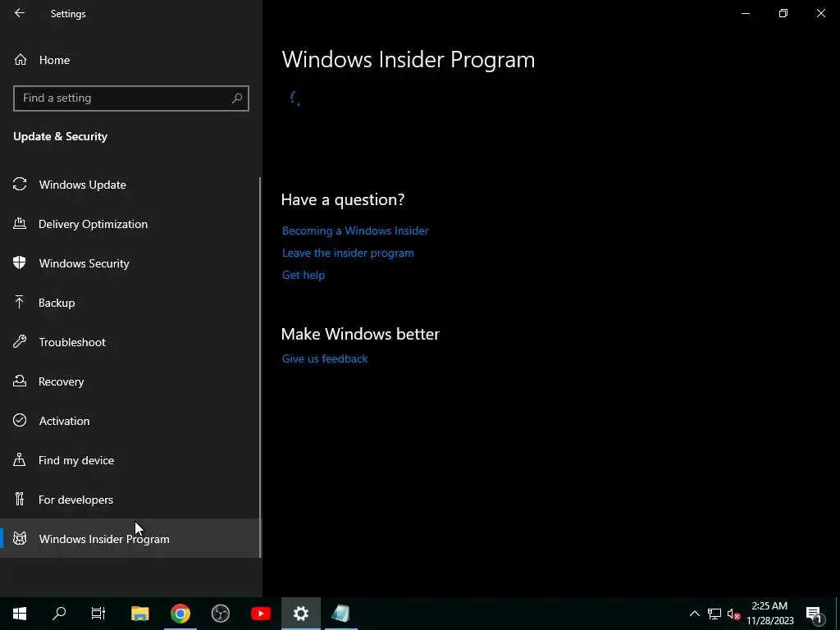Click the Windows Update refresh arrows icon
The height and width of the screenshot is (630, 840).
coord(20,185)
